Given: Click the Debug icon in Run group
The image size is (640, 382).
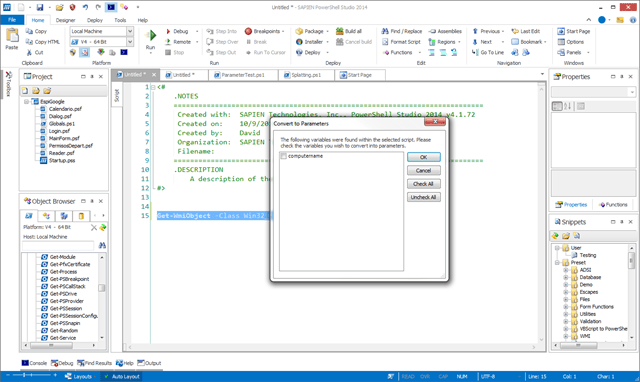Looking at the screenshot, I should click(168, 31).
